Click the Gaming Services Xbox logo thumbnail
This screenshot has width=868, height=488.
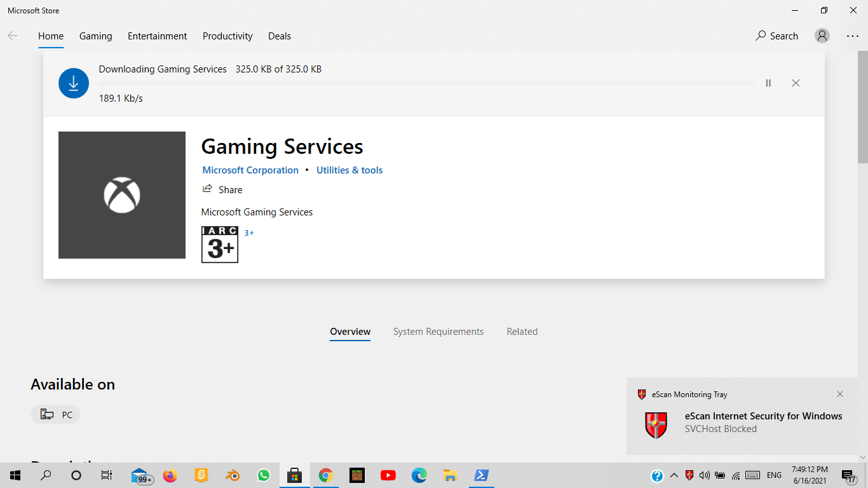pyautogui.click(x=122, y=195)
